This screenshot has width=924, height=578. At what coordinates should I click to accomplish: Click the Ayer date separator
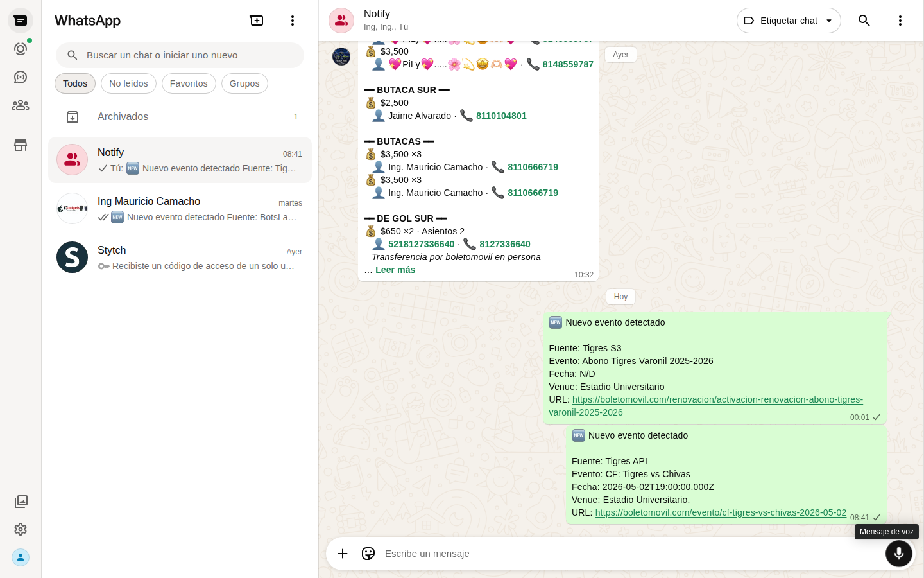click(620, 55)
